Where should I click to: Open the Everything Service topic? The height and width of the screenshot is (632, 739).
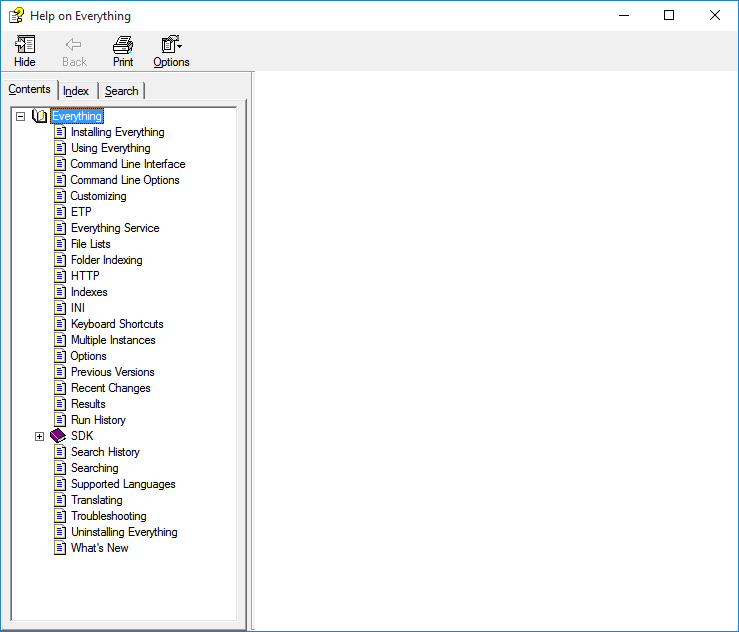pyautogui.click(x=115, y=228)
